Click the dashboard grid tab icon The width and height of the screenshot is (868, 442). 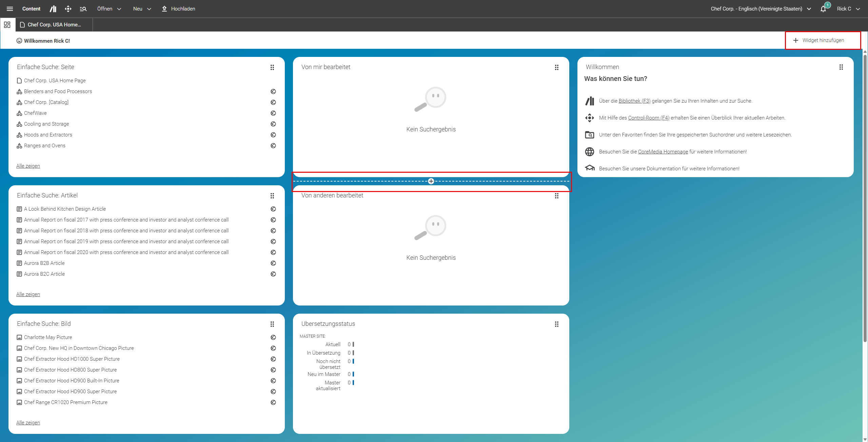click(7, 25)
